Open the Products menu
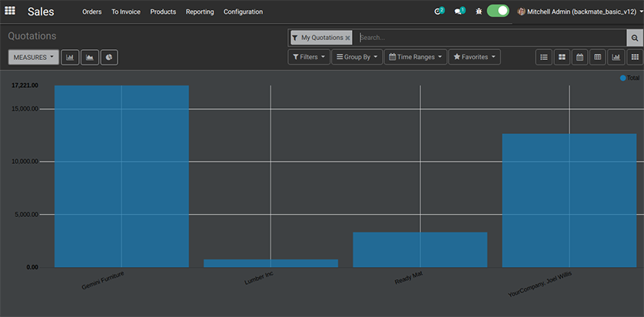The width and height of the screenshot is (644, 317). pyautogui.click(x=163, y=12)
